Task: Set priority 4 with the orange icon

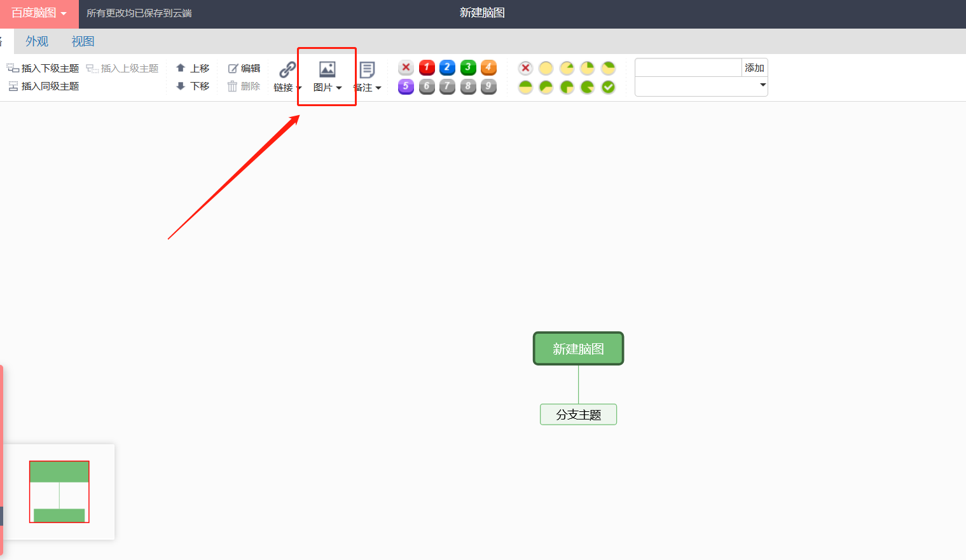Action: click(488, 67)
